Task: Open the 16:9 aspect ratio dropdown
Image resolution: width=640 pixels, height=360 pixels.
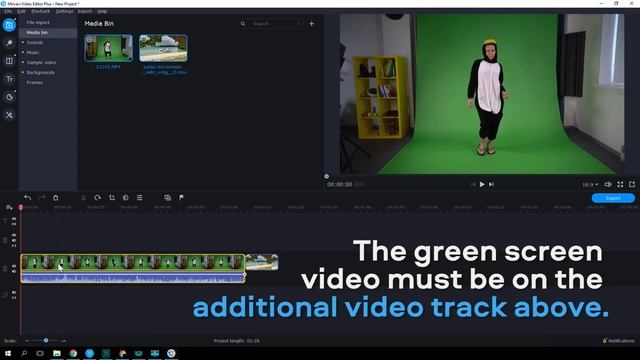Action: 590,185
